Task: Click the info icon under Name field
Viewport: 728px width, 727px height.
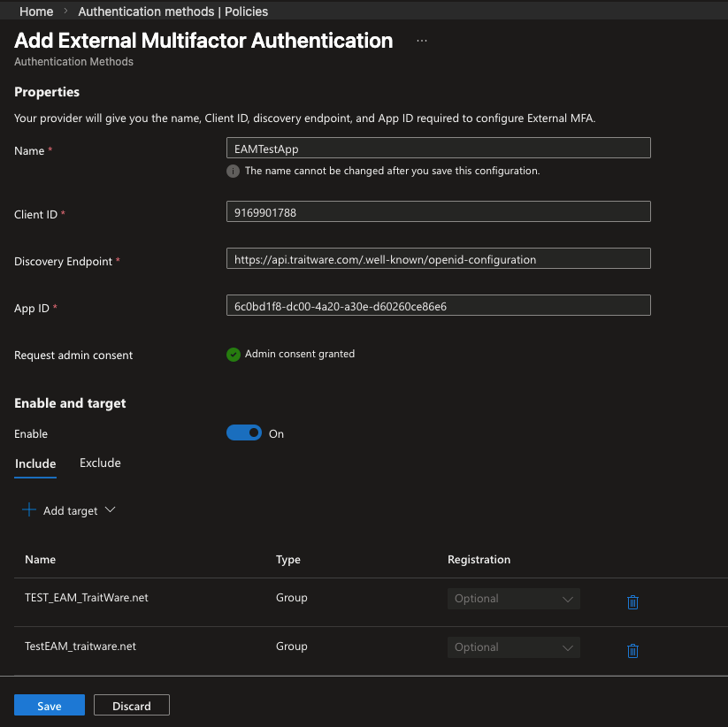Action: click(233, 171)
